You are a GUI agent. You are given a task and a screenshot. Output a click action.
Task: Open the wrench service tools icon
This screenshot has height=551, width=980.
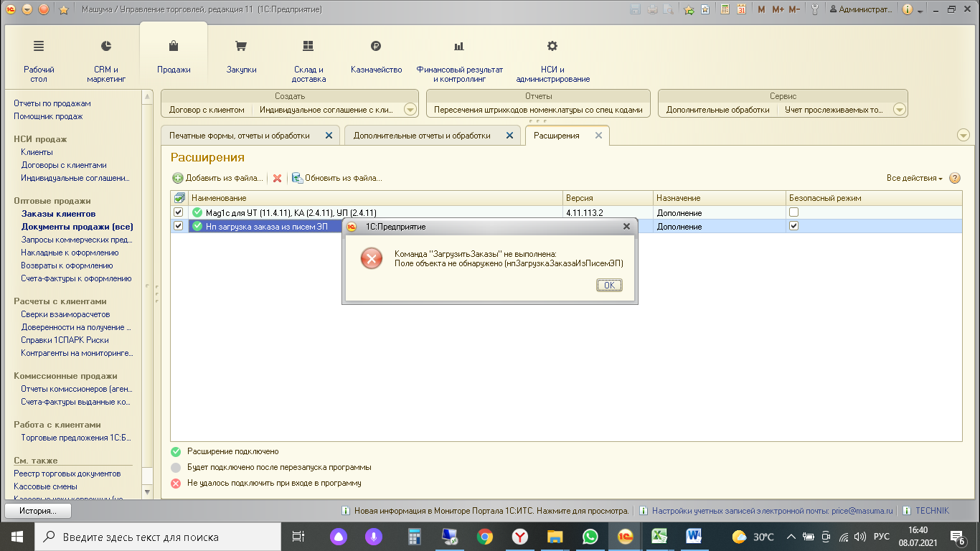(x=814, y=9)
